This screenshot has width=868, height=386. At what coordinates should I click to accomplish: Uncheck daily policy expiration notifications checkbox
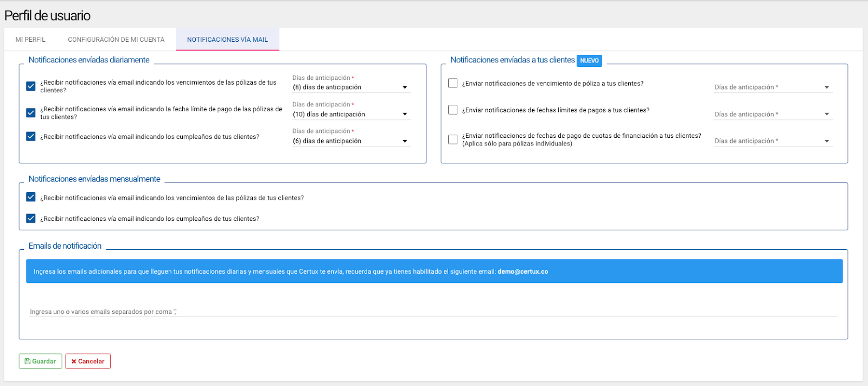coord(31,86)
